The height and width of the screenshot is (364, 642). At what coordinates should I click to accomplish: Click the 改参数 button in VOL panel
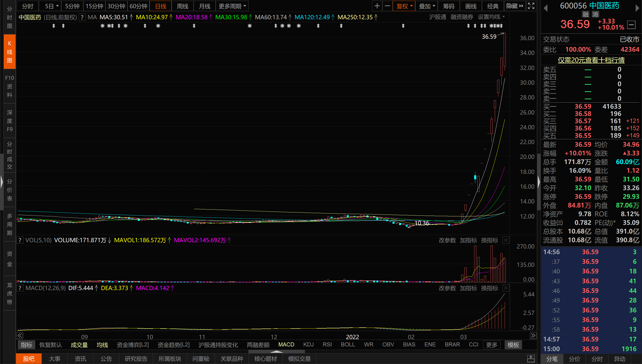click(x=447, y=240)
